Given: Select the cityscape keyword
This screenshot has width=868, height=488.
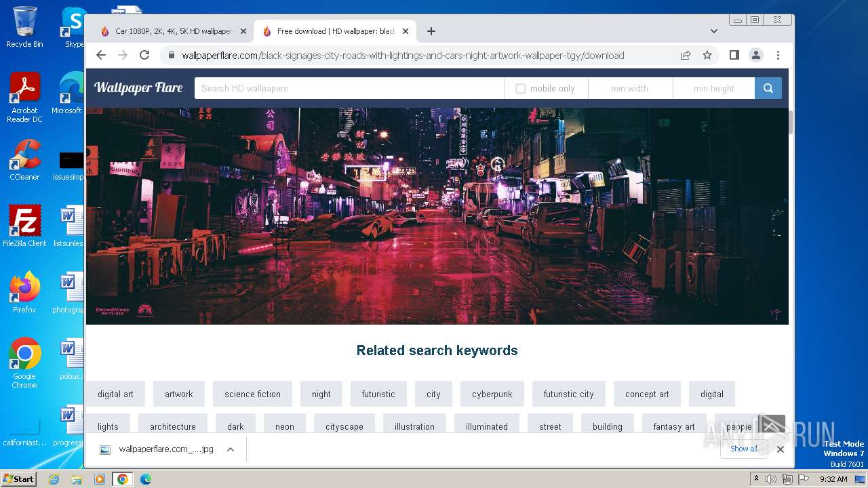Looking at the screenshot, I should [x=344, y=425].
